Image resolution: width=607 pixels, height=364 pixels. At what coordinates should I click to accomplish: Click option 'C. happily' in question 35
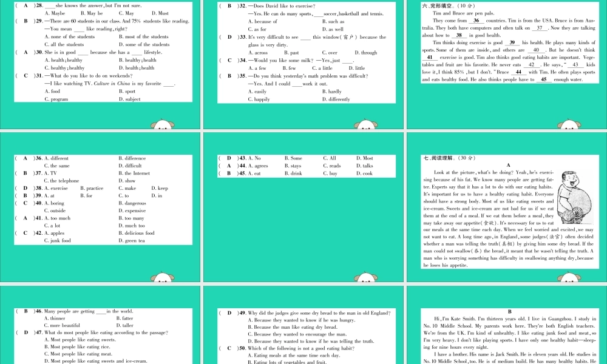coord(259,99)
